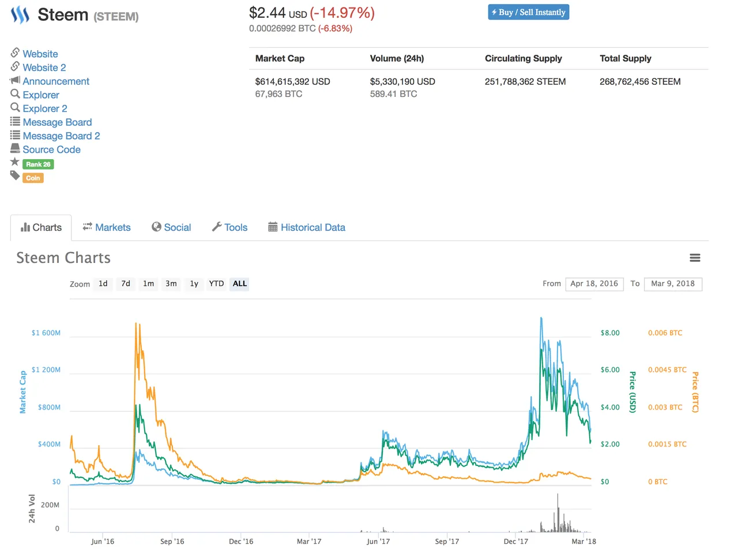The image size is (738, 560).
Task: Click the 589.41 BTC volume value
Action: coord(394,94)
